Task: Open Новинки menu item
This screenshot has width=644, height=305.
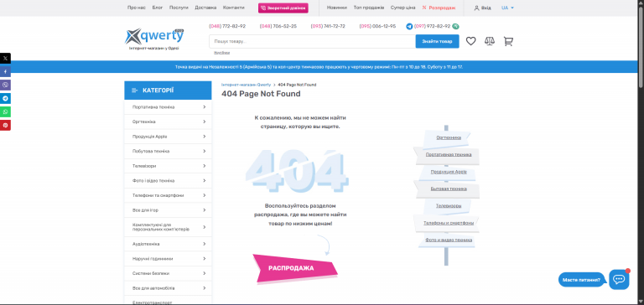Action: [337, 8]
